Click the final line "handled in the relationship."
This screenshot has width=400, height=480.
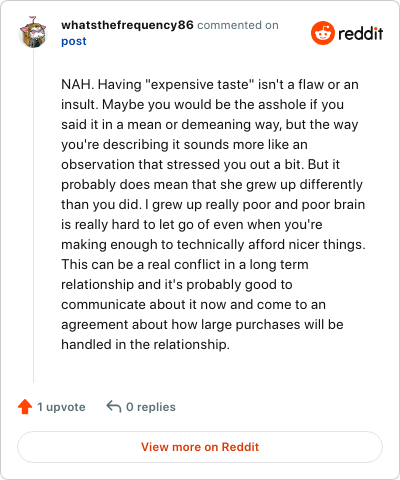145,344
